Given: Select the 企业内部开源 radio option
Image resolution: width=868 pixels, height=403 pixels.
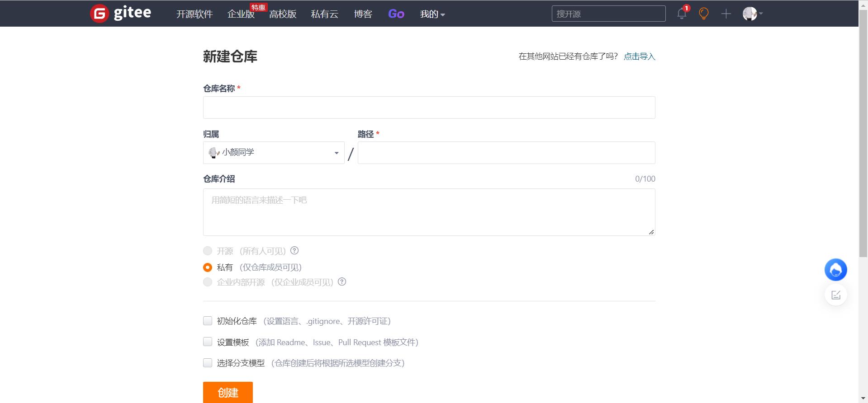Looking at the screenshot, I should click(208, 282).
